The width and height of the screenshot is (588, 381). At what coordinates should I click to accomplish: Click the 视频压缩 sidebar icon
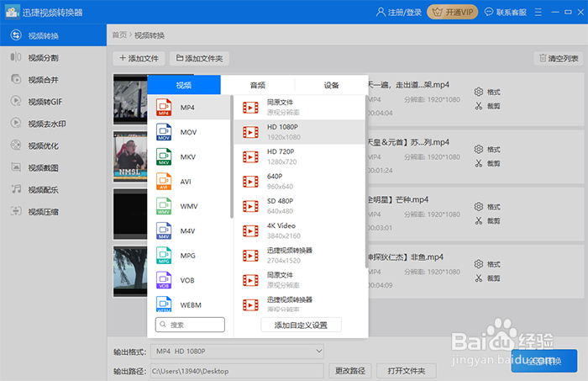tap(16, 211)
